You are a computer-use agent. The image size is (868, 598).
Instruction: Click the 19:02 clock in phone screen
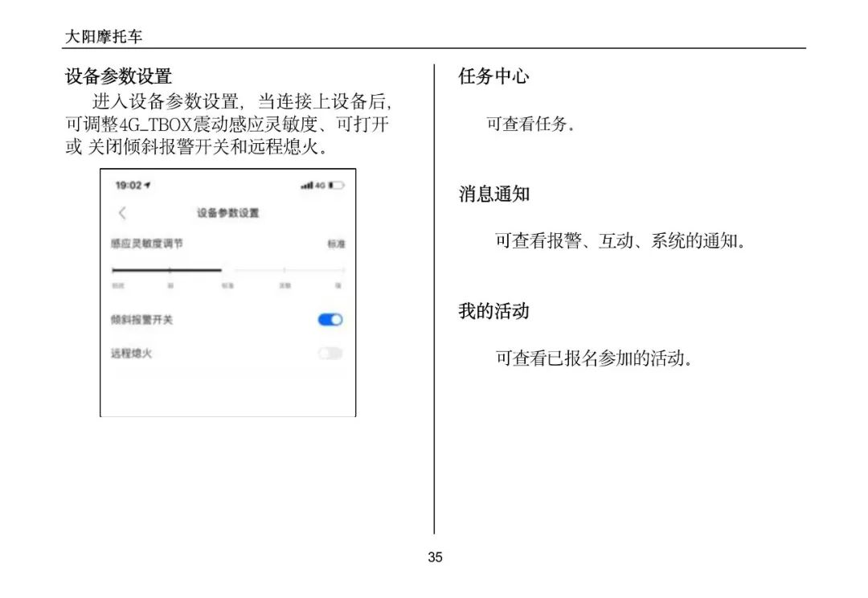(128, 186)
